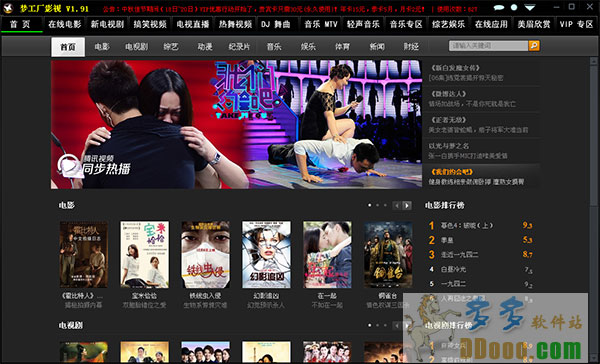Show previous page of the 电影 carousel
Screen dimensions: 600x364
click(x=397, y=206)
